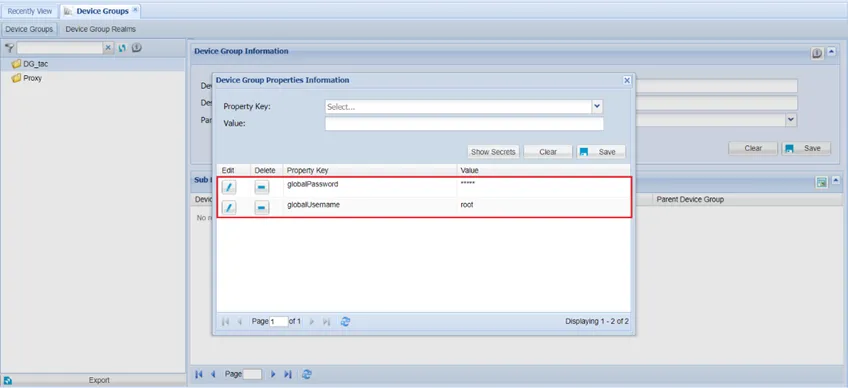Click the page number field in dialog
848x388 pixels.
click(x=279, y=321)
